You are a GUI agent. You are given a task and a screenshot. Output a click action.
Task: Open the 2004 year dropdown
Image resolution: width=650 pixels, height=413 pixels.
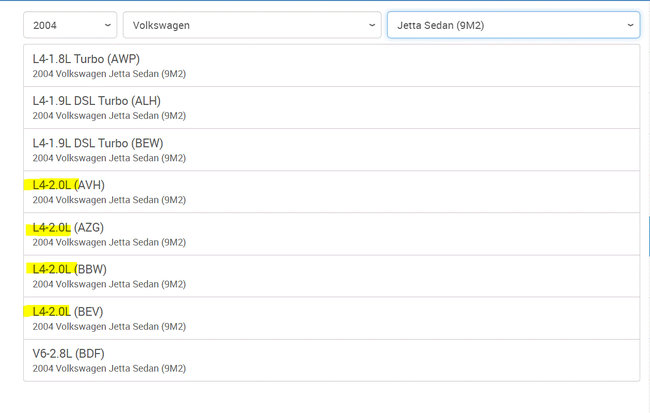[x=68, y=24]
